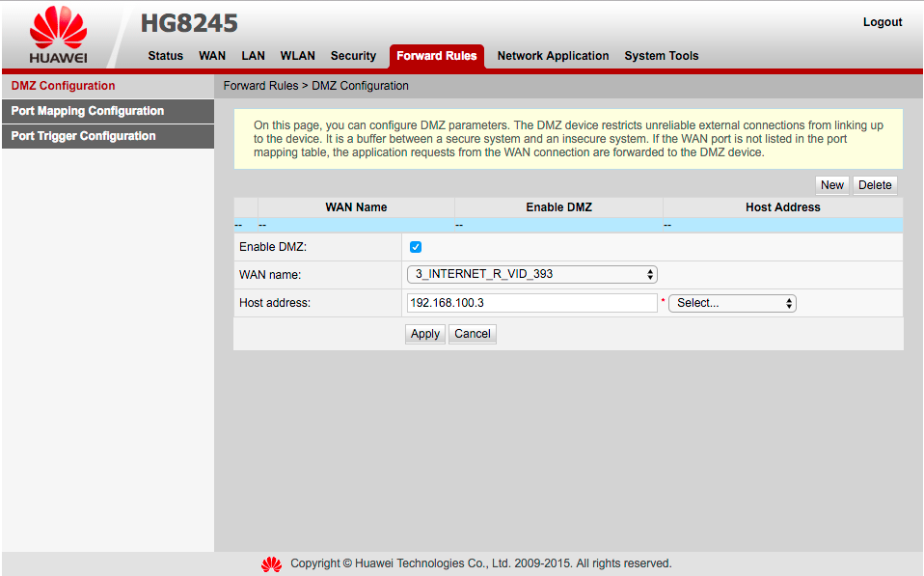Screen dimensions: 924x576
Task: Click the WAN Name column header
Action: (x=356, y=206)
